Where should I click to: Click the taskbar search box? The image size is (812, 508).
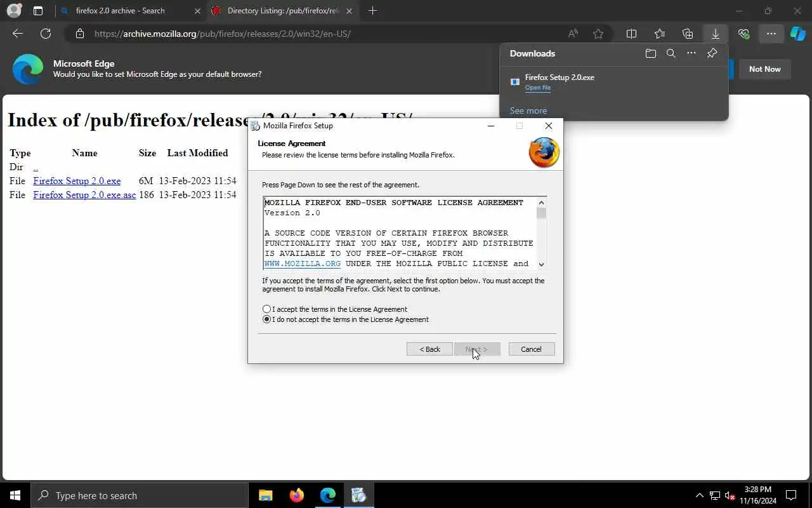[x=139, y=495]
